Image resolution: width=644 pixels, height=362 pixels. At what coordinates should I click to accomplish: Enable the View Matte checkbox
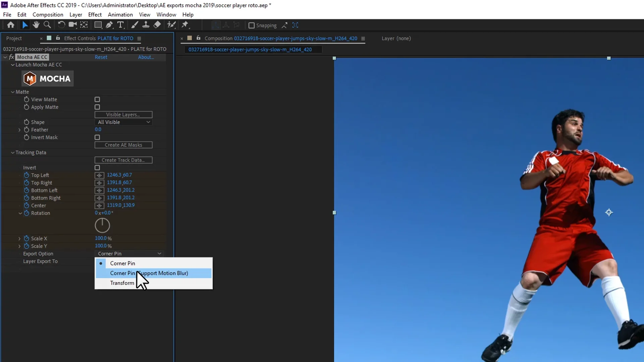click(x=97, y=99)
